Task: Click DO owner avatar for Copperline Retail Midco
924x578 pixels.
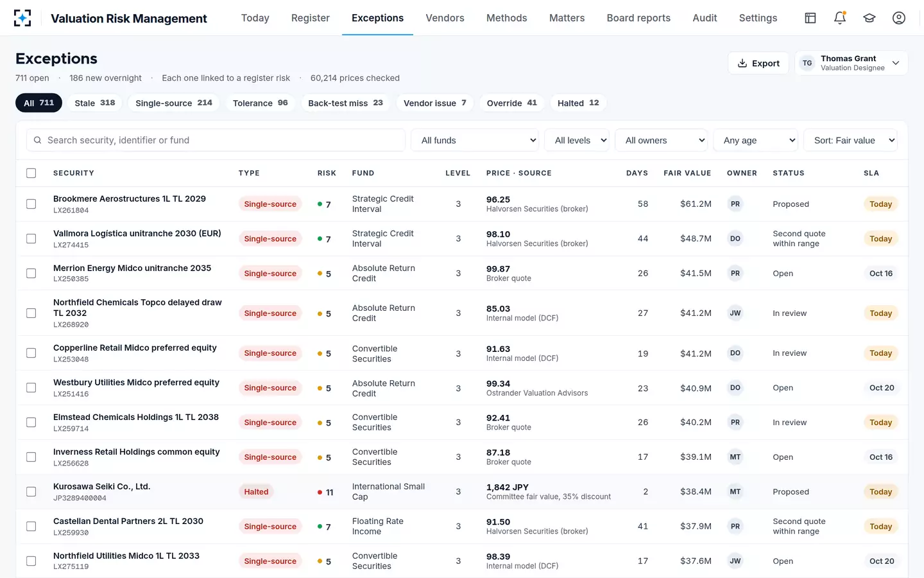Action: (735, 353)
